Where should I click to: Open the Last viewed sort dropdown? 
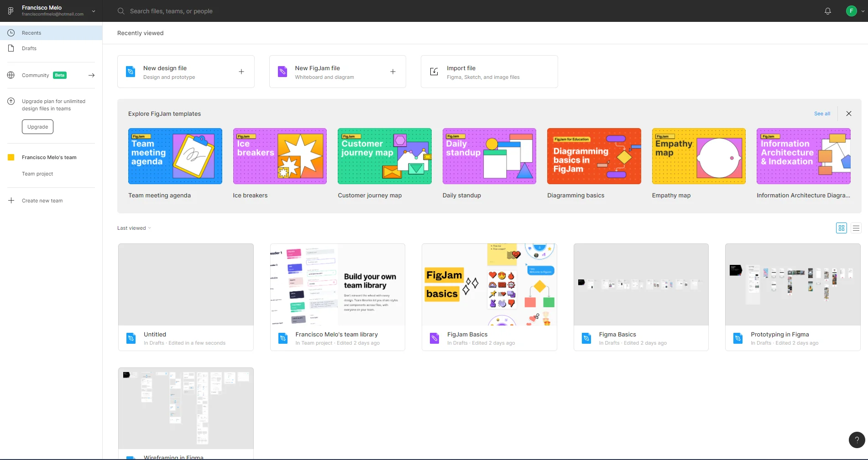pyautogui.click(x=134, y=228)
